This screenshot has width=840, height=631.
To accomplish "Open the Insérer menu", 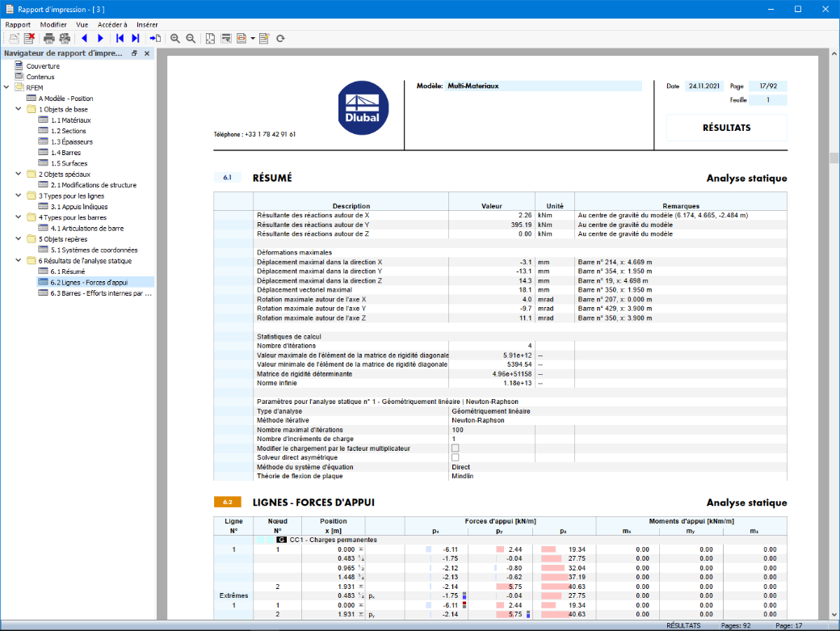I will tap(147, 24).
